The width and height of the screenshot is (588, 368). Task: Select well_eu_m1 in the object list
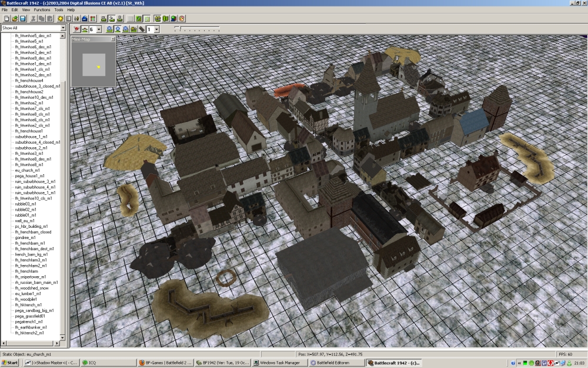pos(25,221)
